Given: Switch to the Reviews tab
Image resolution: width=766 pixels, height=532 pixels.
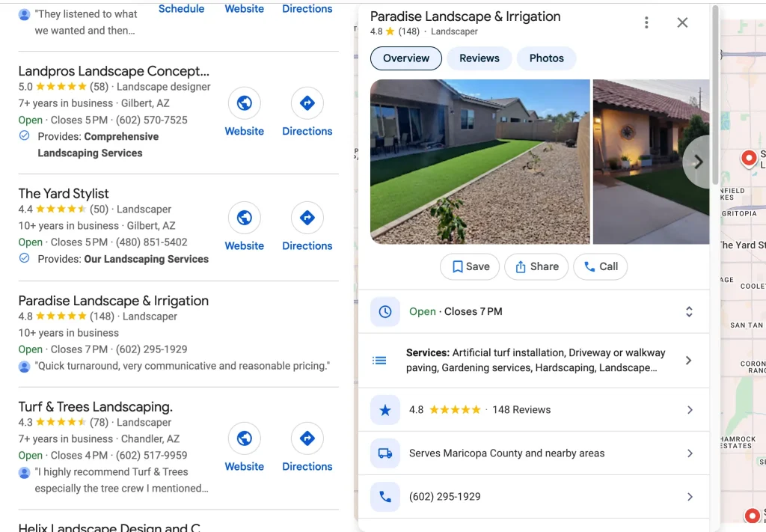Looking at the screenshot, I should coord(479,58).
